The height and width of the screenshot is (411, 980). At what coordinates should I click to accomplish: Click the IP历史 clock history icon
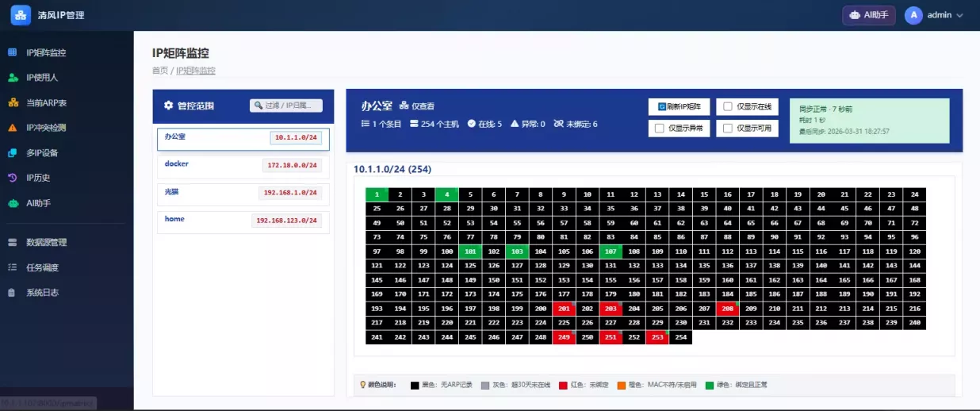pyautogui.click(x=12, y=178)
